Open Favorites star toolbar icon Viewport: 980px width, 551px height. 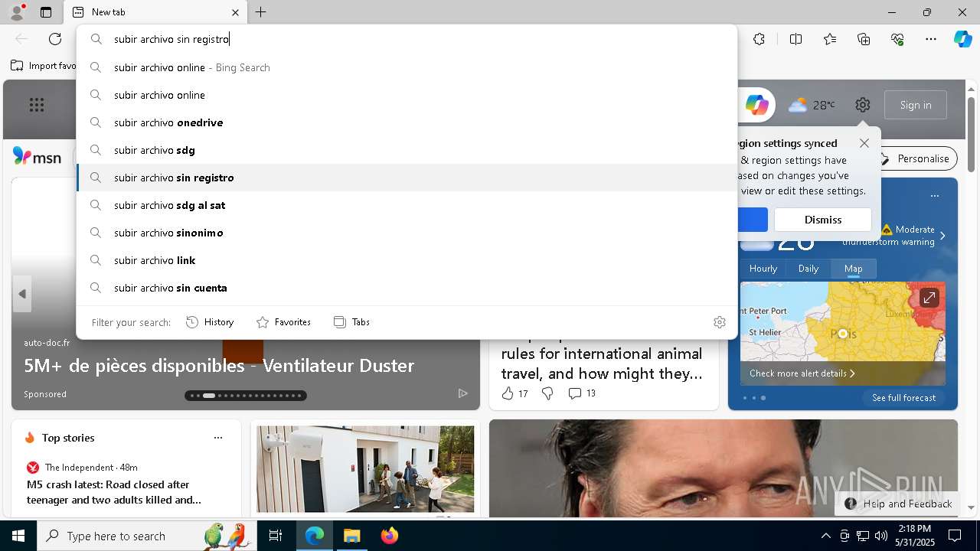pos(830,39)
